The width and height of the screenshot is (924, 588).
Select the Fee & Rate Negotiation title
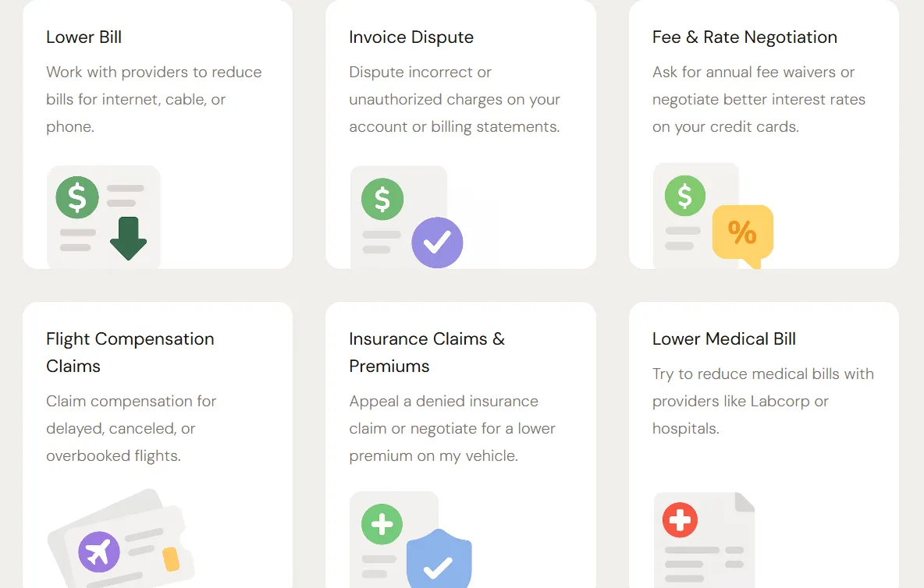click(x=745, y=37)
